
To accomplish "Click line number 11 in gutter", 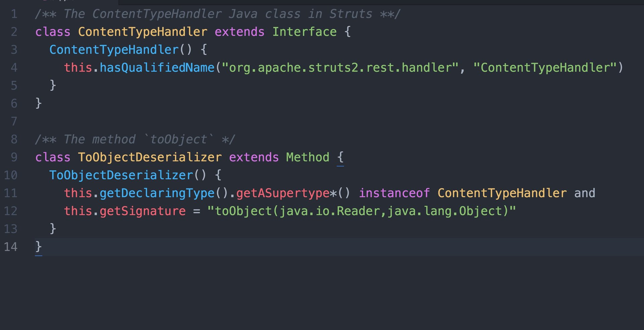I will [11, 193].
